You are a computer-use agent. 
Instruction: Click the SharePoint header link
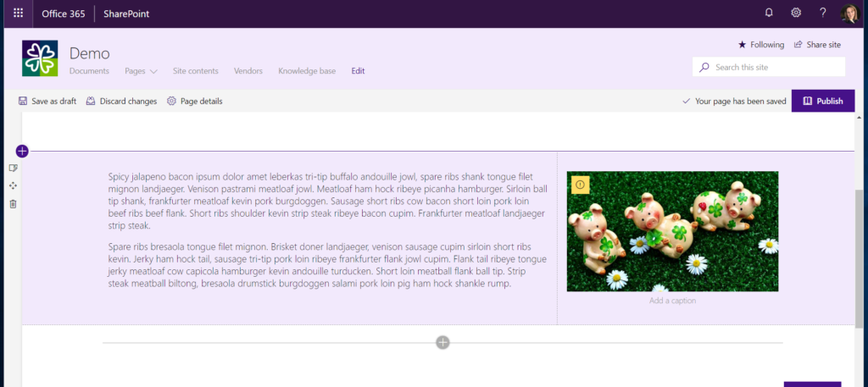tap(126, 14)
